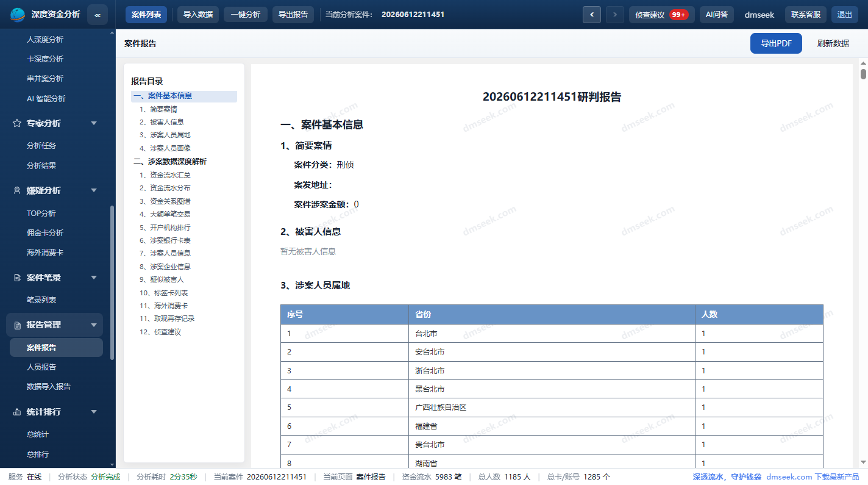Viewport: 868px width, 485px height.
Task: Click 刷新数据 to refresh
Action: (833, 43)
